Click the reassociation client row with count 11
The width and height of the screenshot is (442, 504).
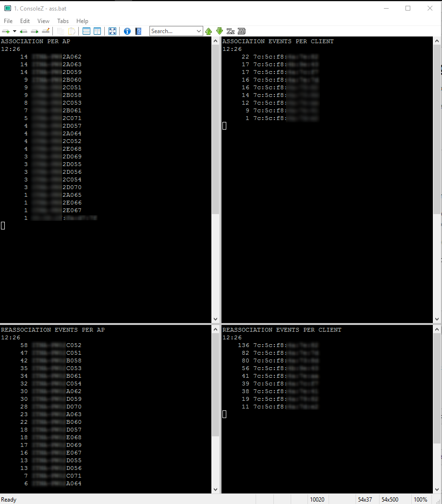[280, 407]
